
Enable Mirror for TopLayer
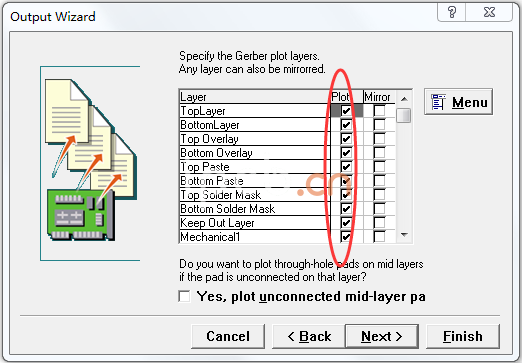click(x=379, y=111)
